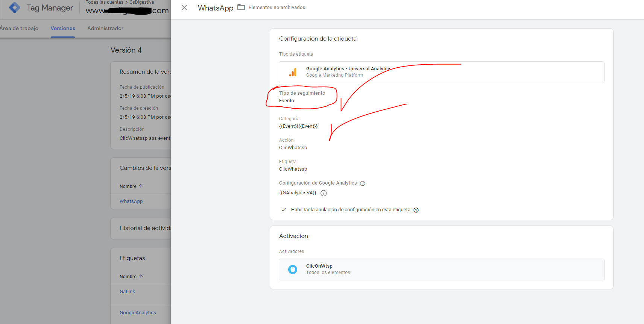Click the Universal Analytics tag type box
Viewport: 644px width, 324px height.
point(441,72)
